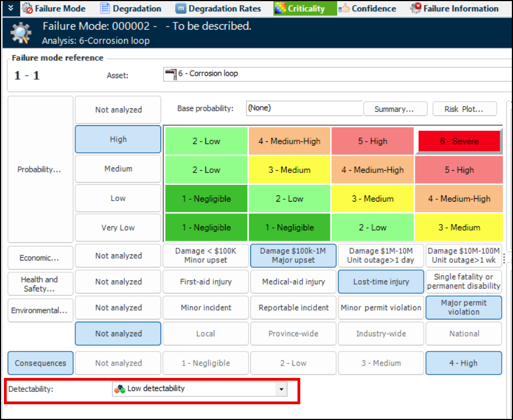513x420 pixels.
Task: Click the Criticality tab colored grid icon
Action: [280, 8]
